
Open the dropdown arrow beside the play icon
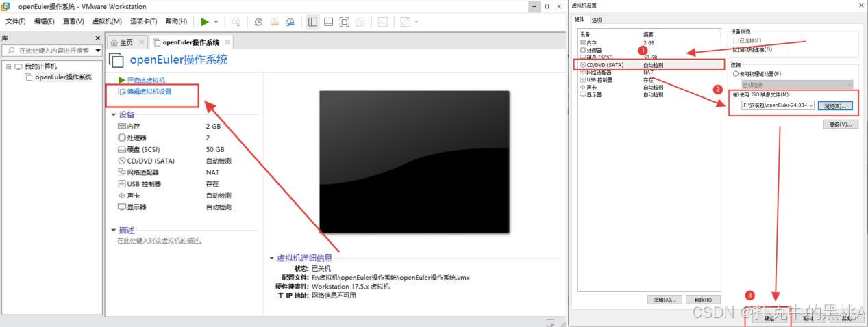(x=216, y=22)
